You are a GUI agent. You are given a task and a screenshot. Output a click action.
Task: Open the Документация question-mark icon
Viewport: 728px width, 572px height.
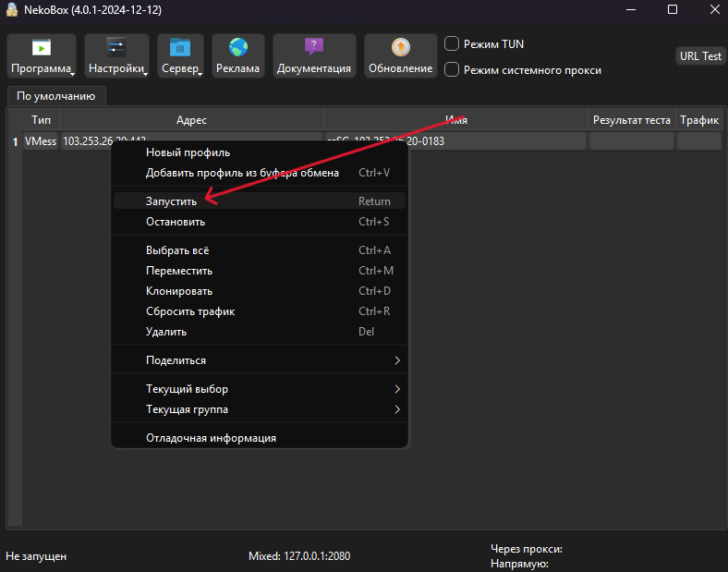(x=314, y=47)
